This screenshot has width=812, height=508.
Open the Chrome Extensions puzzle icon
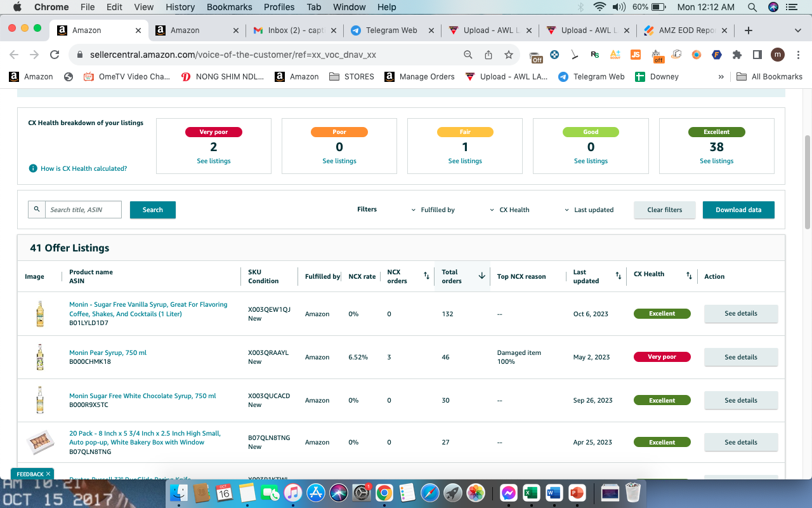(x=737, y=55)
